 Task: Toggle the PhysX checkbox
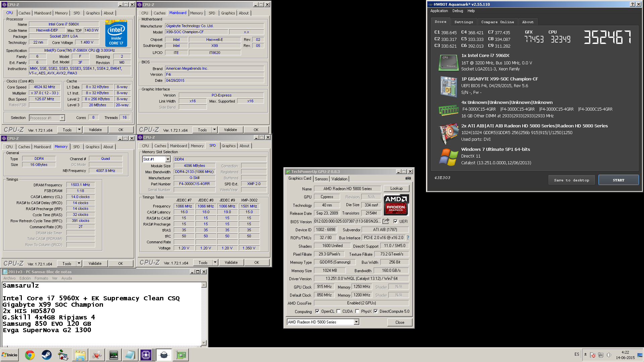(x=357, y=311)
